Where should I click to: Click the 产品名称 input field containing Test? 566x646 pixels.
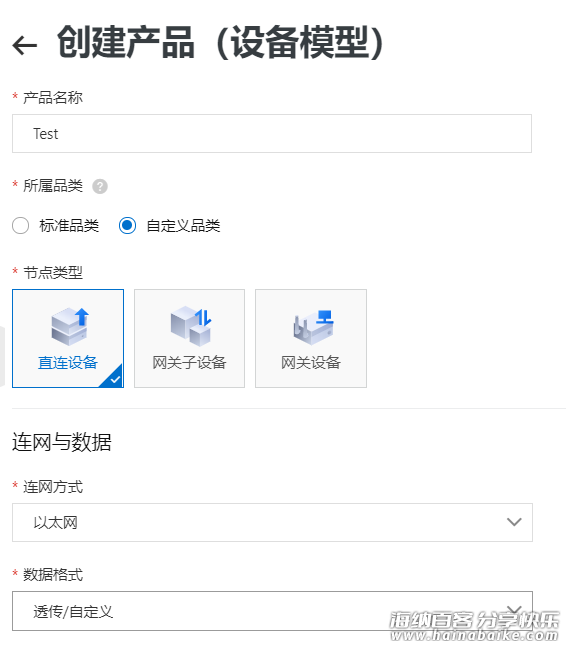click(272, 133)
